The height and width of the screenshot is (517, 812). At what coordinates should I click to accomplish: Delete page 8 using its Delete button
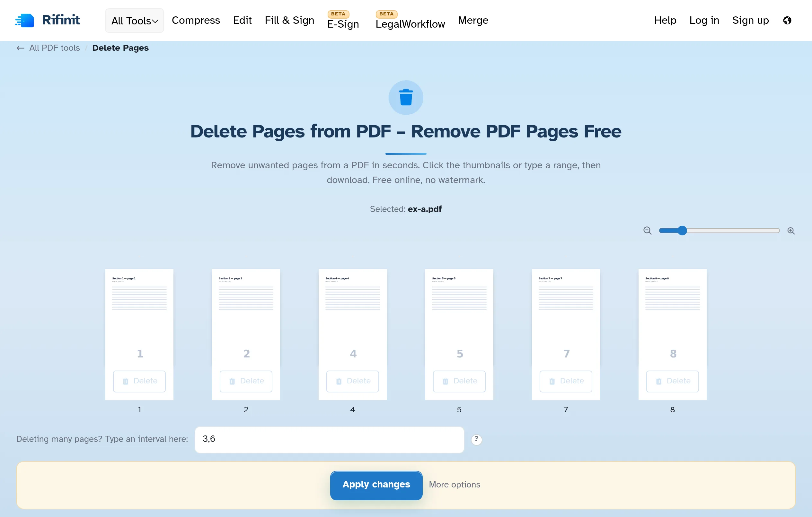coord(672,381)
